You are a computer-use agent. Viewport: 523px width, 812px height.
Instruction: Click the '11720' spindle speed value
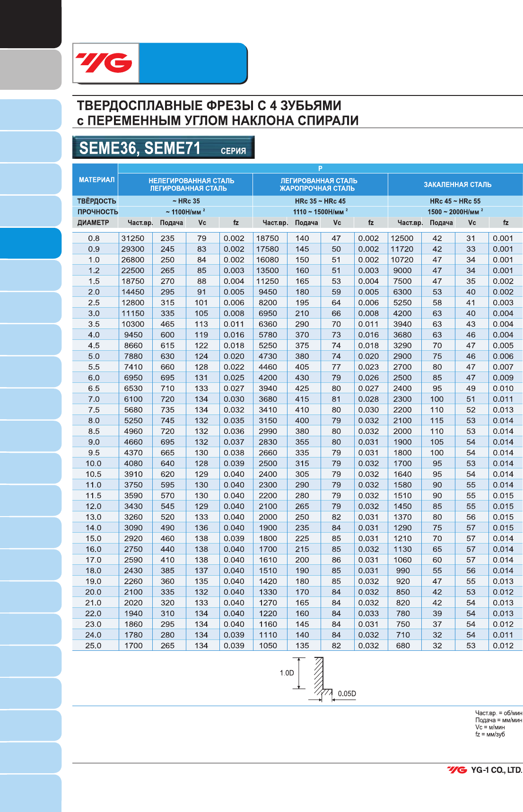[402, 249]
